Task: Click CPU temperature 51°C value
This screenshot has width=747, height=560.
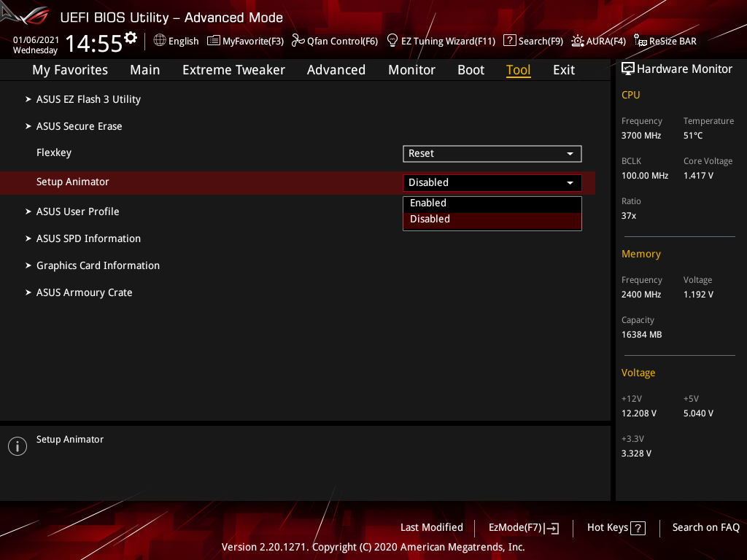Action: (693, 136)
